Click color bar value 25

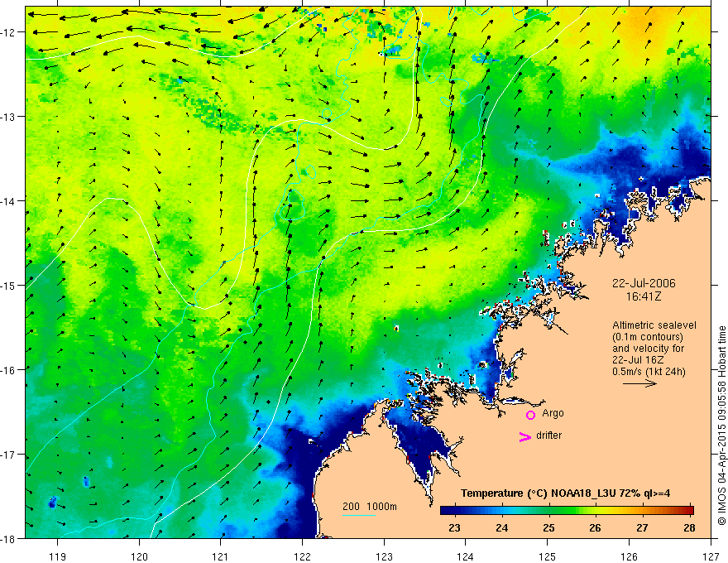tap(548, 527)
